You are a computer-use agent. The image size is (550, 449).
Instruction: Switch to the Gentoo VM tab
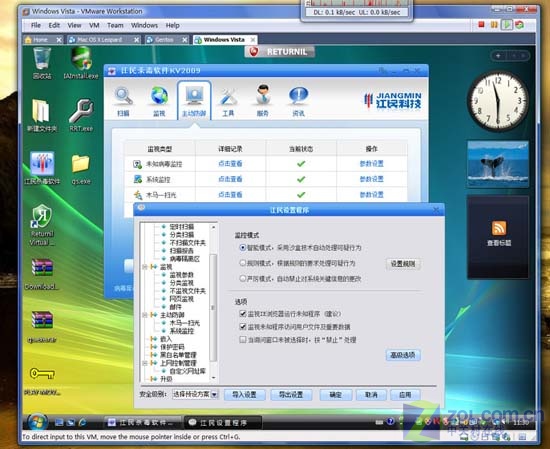(x=167, y=40)
